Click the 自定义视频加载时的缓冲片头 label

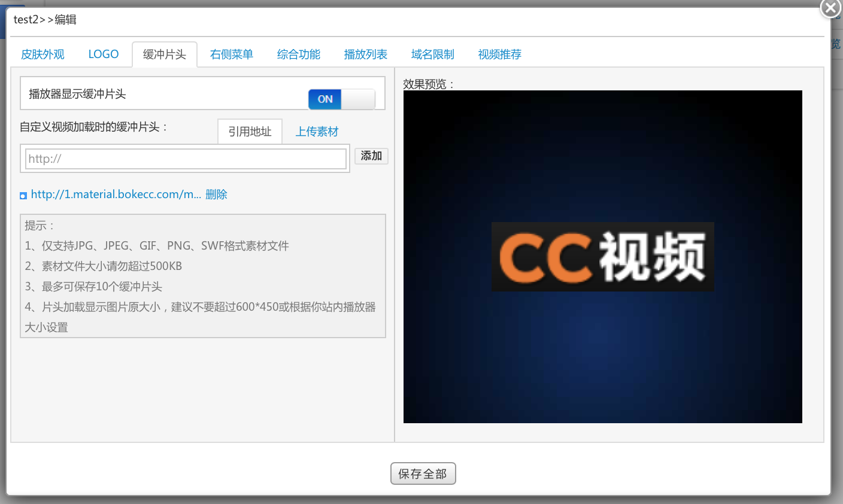pyautogui.click(x=94, y=127)
